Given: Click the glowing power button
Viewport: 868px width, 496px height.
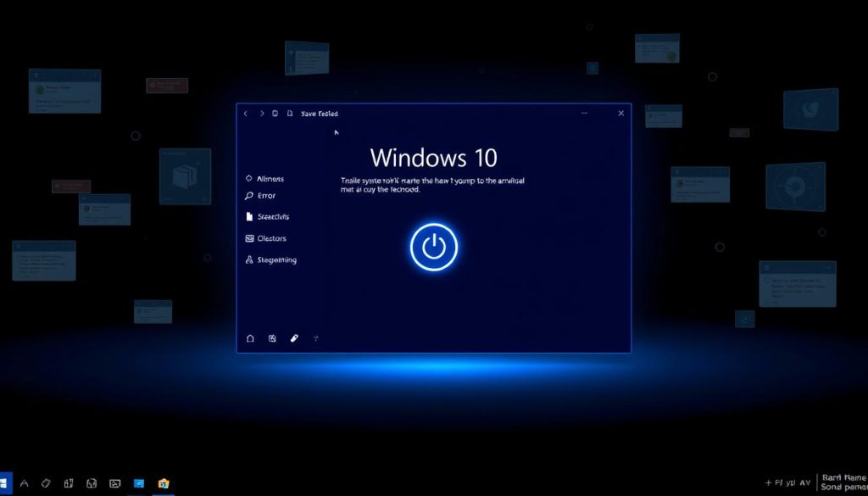Looking at the screenshot, I should pyautogui.click(x=433, y=247).
